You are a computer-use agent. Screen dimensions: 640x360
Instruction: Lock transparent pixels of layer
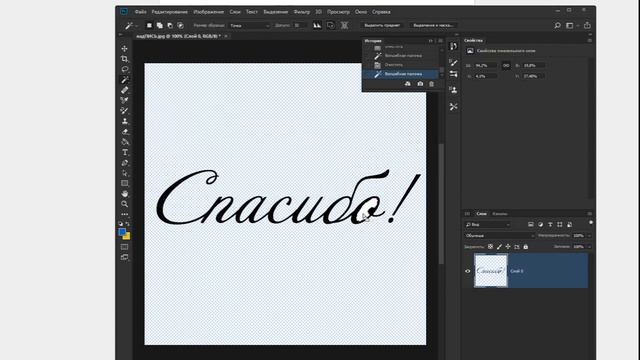click(x=490, y=247)
